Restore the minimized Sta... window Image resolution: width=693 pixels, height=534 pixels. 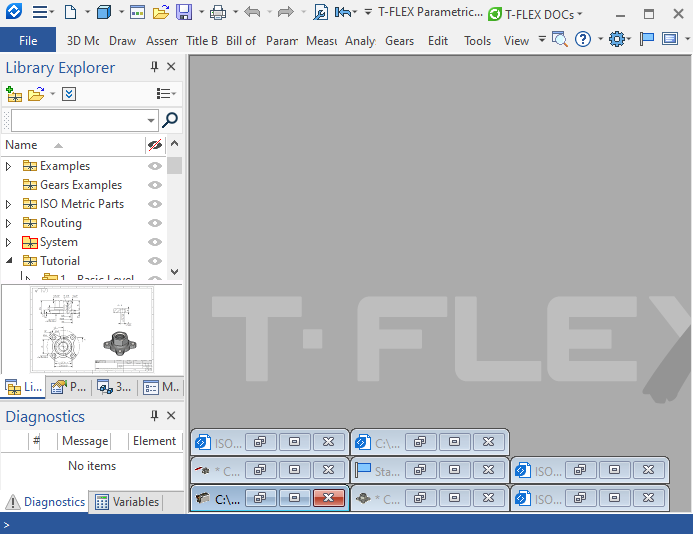coord(420,470)
